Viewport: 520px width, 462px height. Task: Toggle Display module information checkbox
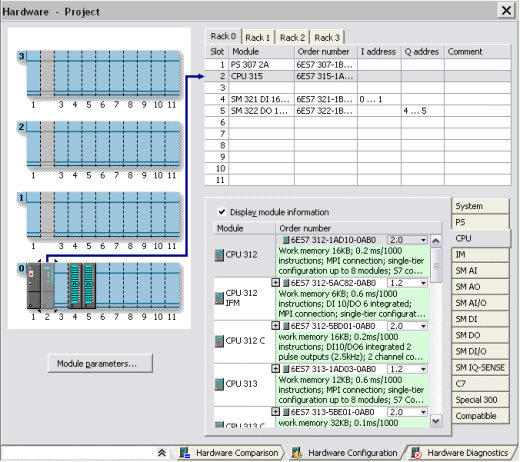222,212
